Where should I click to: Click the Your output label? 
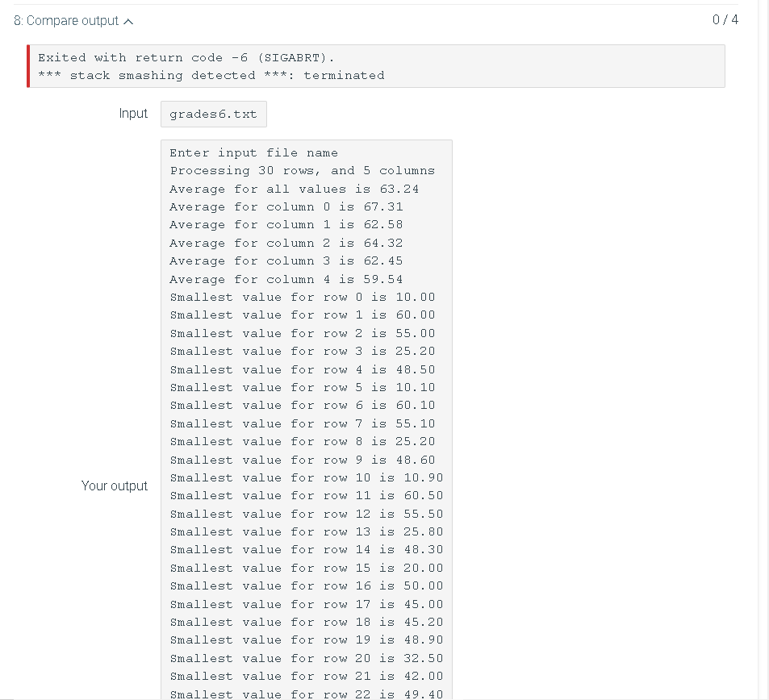click(x=115, y=485)
